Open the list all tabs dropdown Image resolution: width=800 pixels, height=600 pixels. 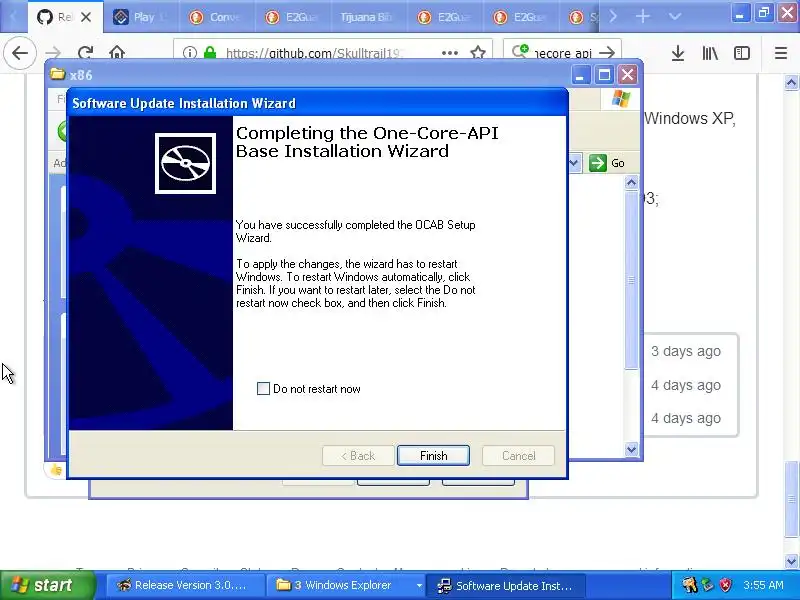(674, 17)
